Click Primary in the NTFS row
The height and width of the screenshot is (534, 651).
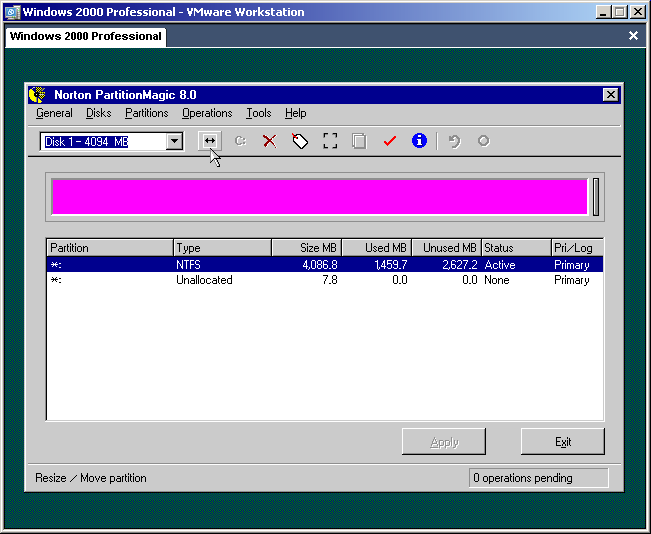[x=572, y=265]
